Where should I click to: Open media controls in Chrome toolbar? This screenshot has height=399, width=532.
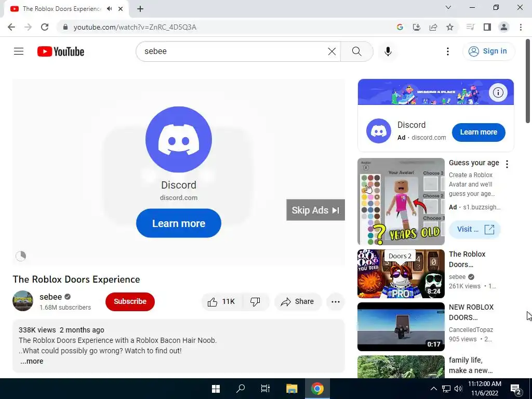tap(470, 27)
